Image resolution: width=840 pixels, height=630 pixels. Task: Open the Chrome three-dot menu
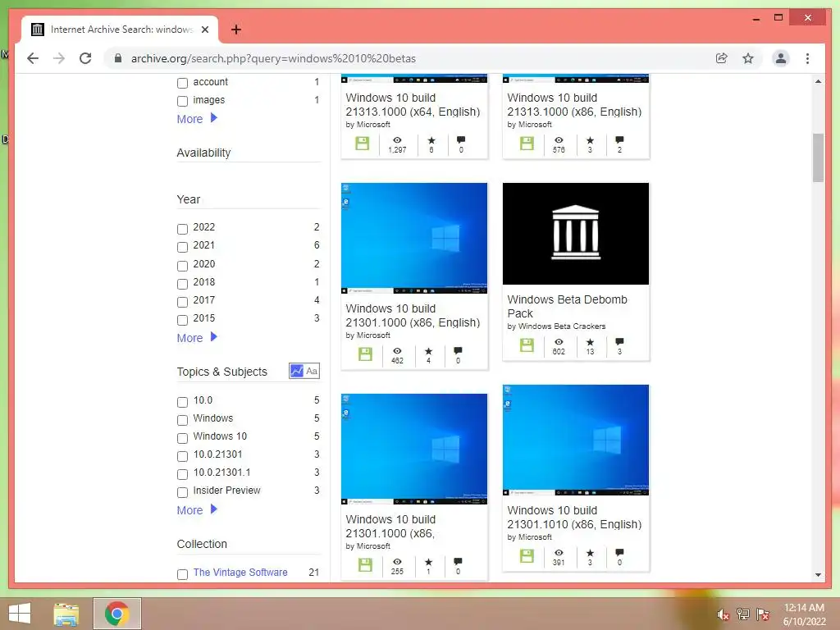pos(807,58)
